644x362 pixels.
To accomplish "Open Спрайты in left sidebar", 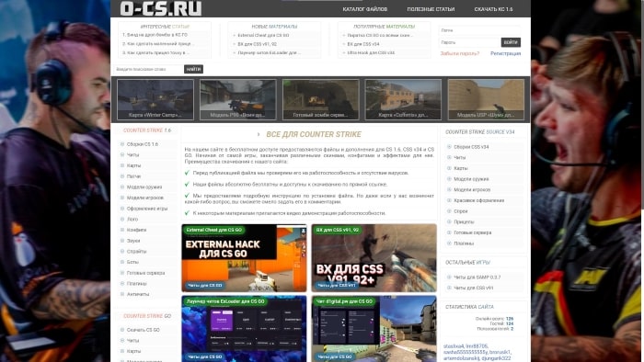I will pos(136,252).
